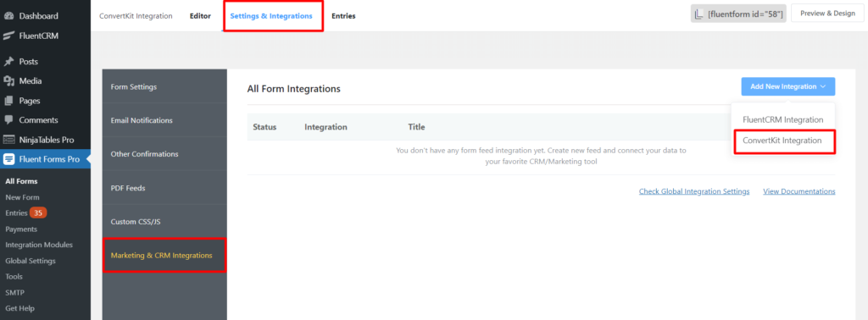Click the FluentCRM sidebar icon
This screenshot has height=320, width=868.
coord(8,36)
